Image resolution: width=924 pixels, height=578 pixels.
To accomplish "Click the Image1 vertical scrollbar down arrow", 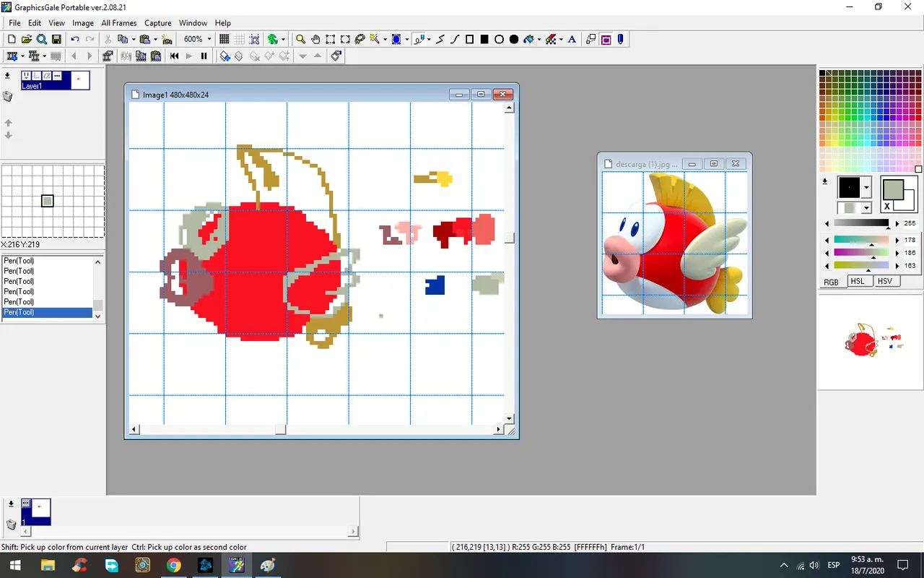I will pos(510,418).
